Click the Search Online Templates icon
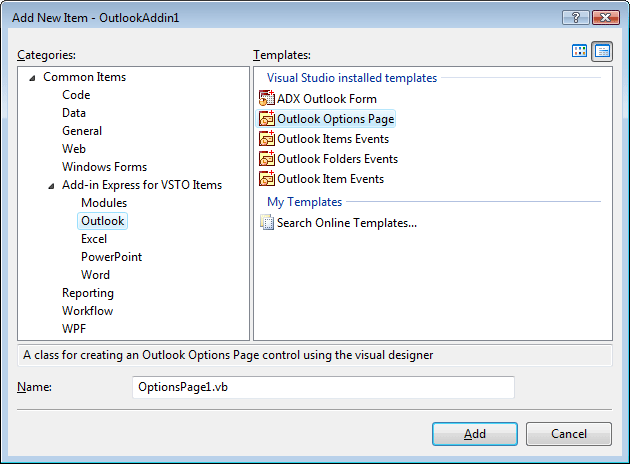This screenshot has width=630, height=464. click(x=267, y=223)
